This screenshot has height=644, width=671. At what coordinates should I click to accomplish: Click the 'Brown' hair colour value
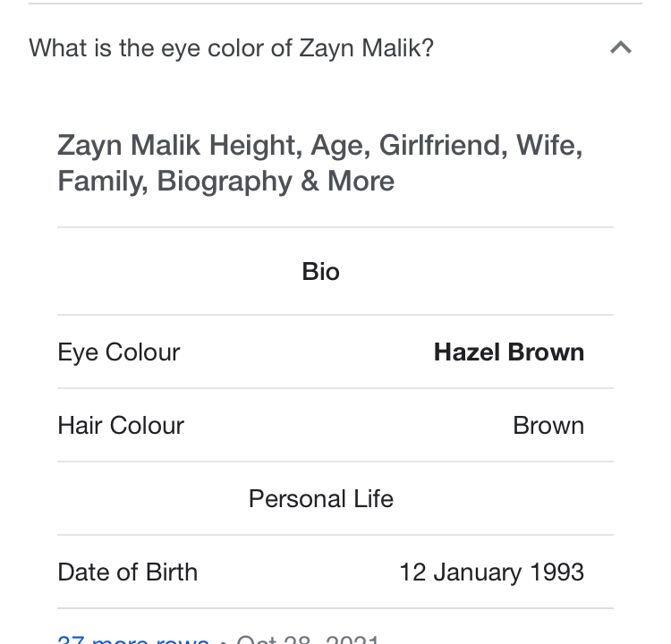(548, 426)
